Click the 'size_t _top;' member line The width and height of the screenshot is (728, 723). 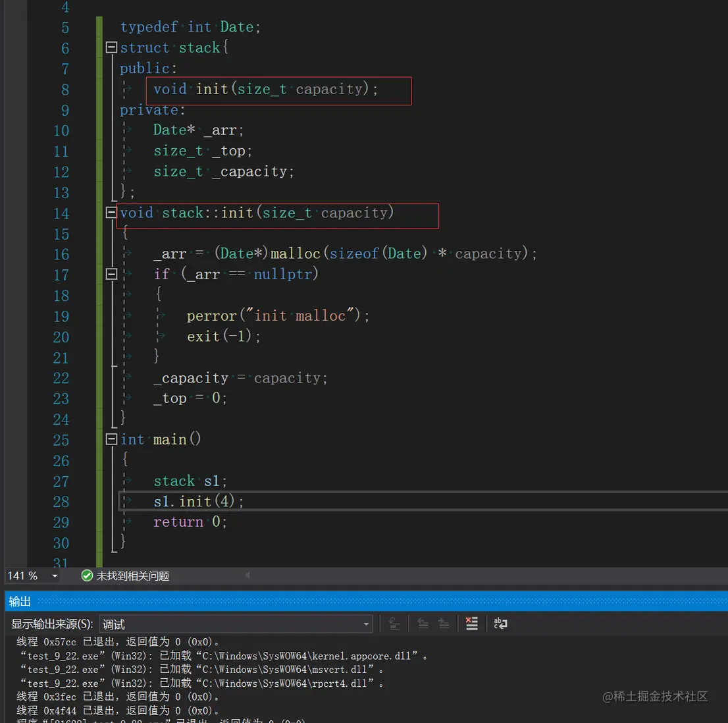(203, 151)
